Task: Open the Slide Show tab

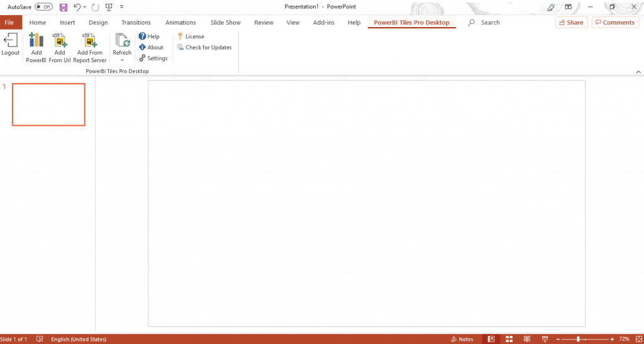Action: 226,23
